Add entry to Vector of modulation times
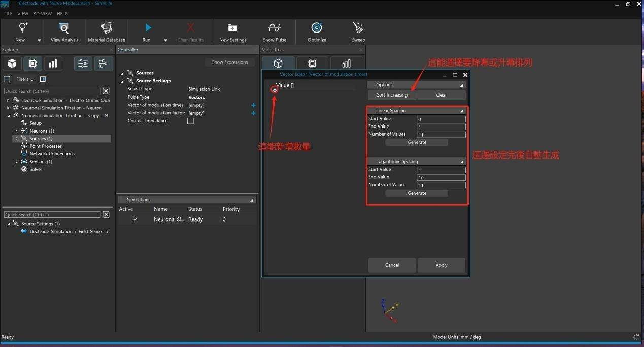The height and width of the screenshot is (347, 644). (x=253, y=105)
